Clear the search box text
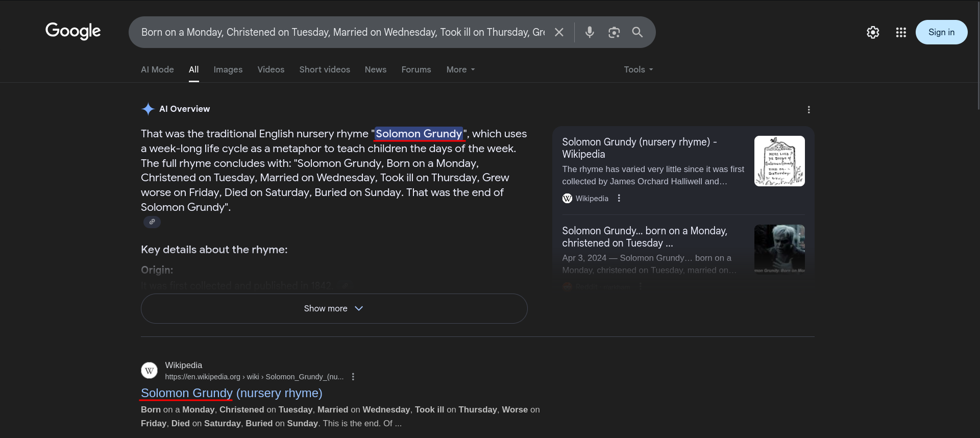This screenshot has width=980, height=438. (559, 32)
